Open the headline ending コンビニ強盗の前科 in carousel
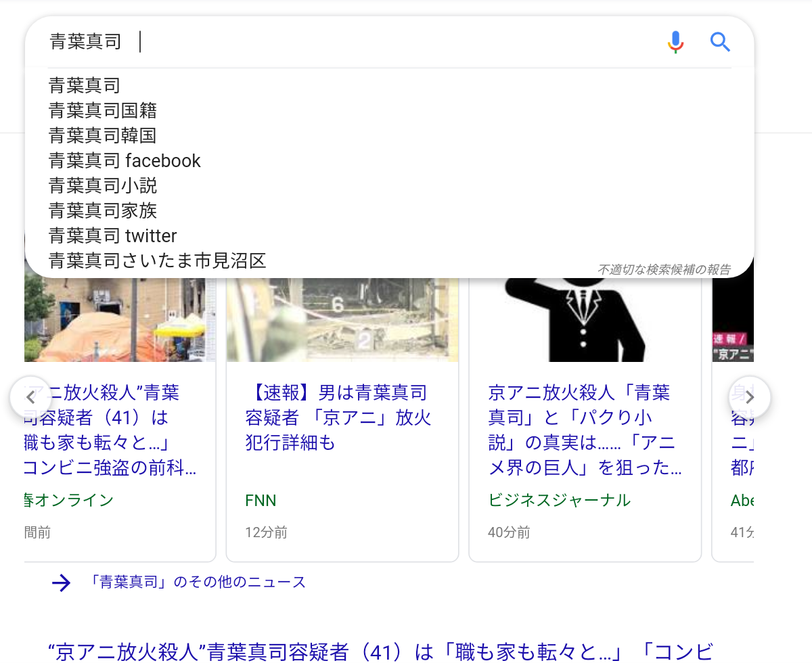 [x=110, y=430]
